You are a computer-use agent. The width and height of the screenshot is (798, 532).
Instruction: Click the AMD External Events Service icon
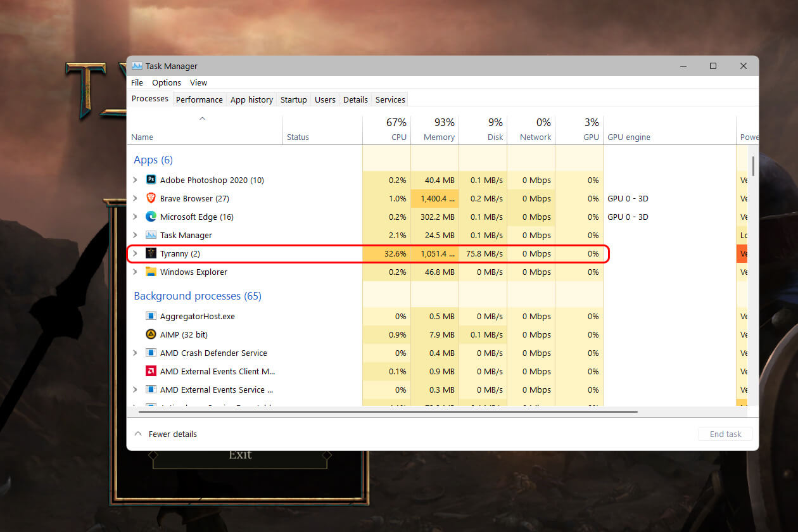(x=151, y=389)
